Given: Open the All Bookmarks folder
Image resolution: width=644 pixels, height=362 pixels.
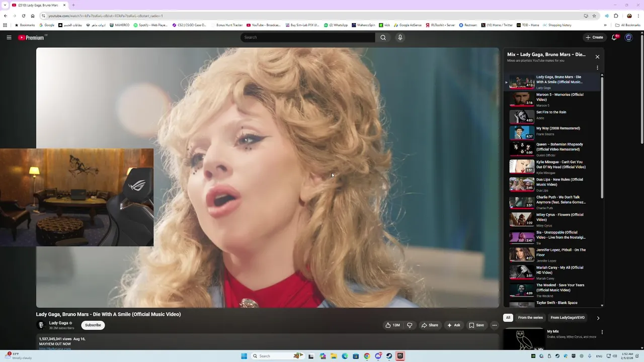Looking at the screenshot, I should click(628, 25).
